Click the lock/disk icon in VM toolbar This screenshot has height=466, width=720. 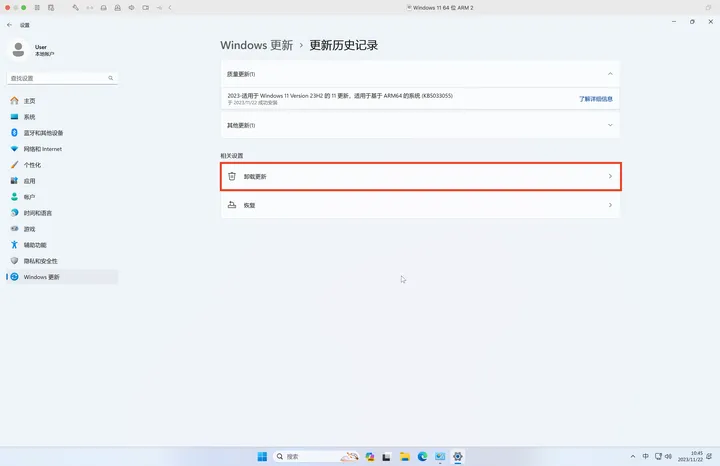point(118,8)
